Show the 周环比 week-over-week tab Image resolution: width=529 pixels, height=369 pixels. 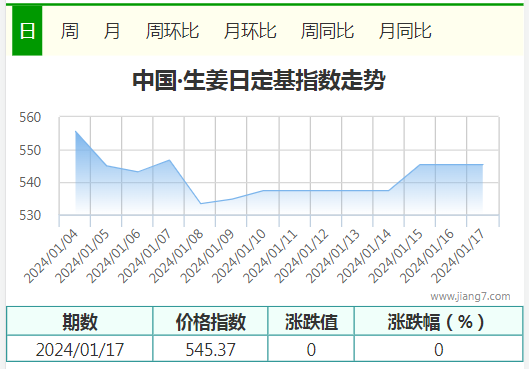(172, 31)
